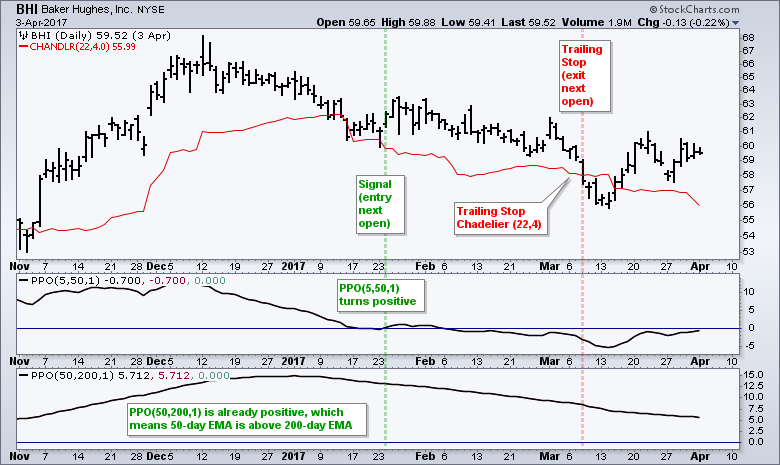The image size is (780, 465).
Task: Click the Mar label on price panel date axis
Action: [550, 266]
